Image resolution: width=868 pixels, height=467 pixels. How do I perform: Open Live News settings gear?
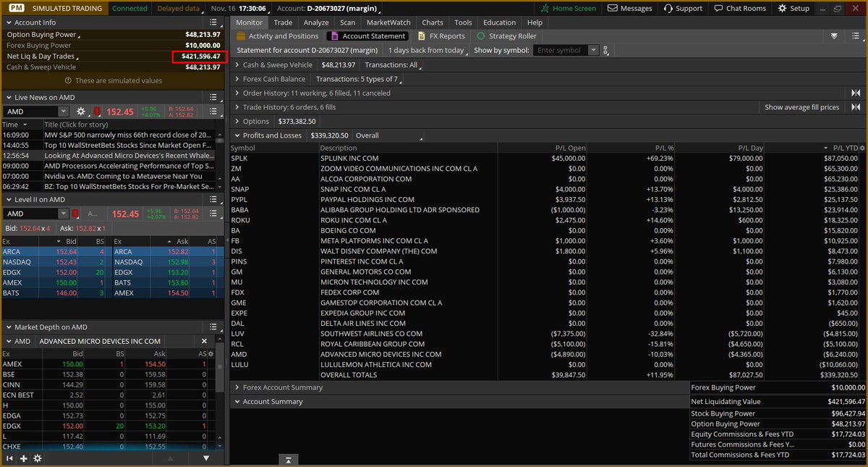click(81, 112)
